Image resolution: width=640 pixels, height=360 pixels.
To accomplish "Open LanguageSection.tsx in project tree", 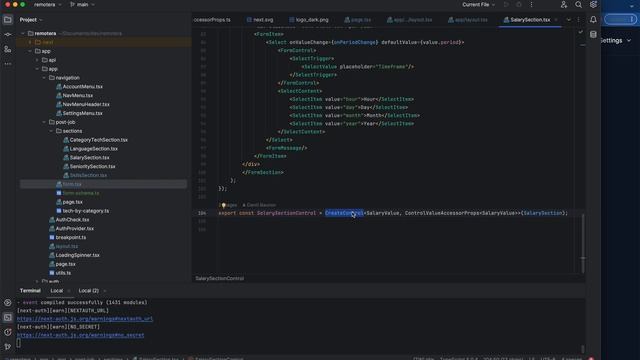I will pos(93,149).
